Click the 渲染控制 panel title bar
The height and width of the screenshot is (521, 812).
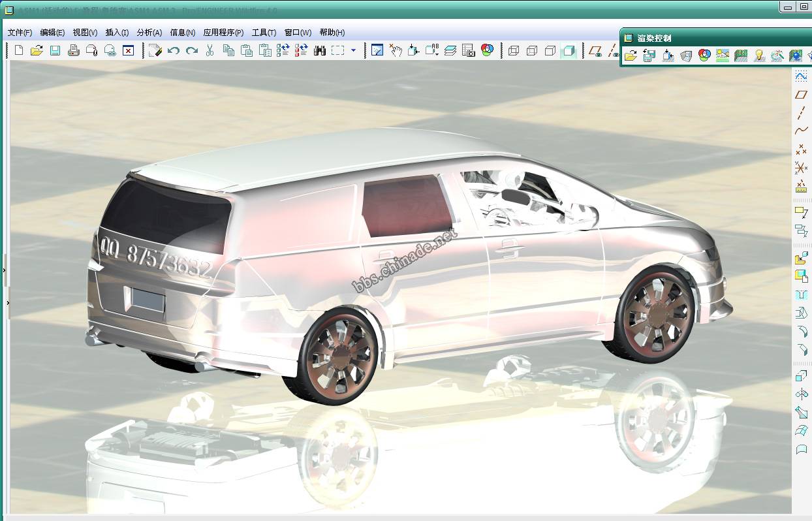pyautogui.click(x=711, y=39)
